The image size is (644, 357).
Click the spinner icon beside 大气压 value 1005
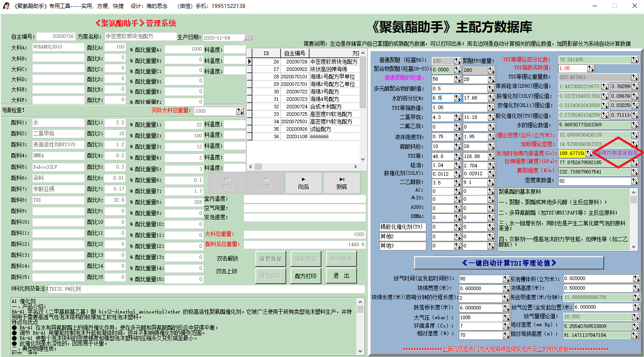point(506,317)
